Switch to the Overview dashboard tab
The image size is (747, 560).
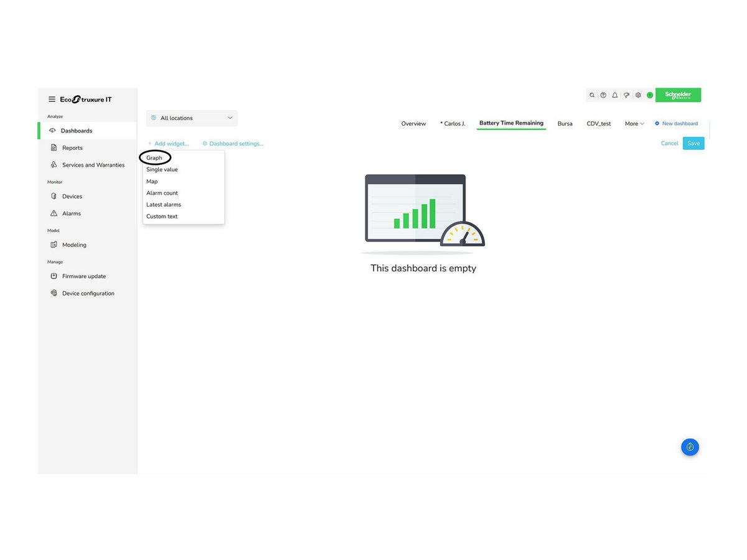[x=413, y=124]
